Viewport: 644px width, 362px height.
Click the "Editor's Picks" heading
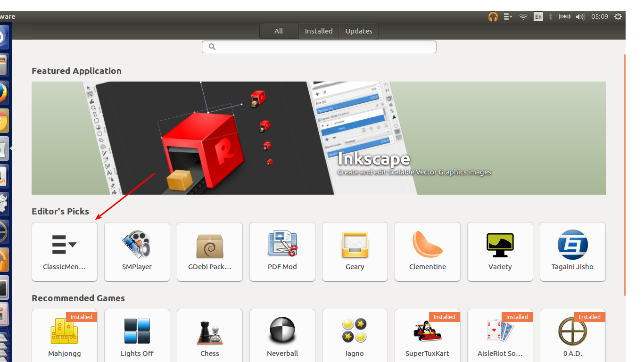tap(60, 211)
